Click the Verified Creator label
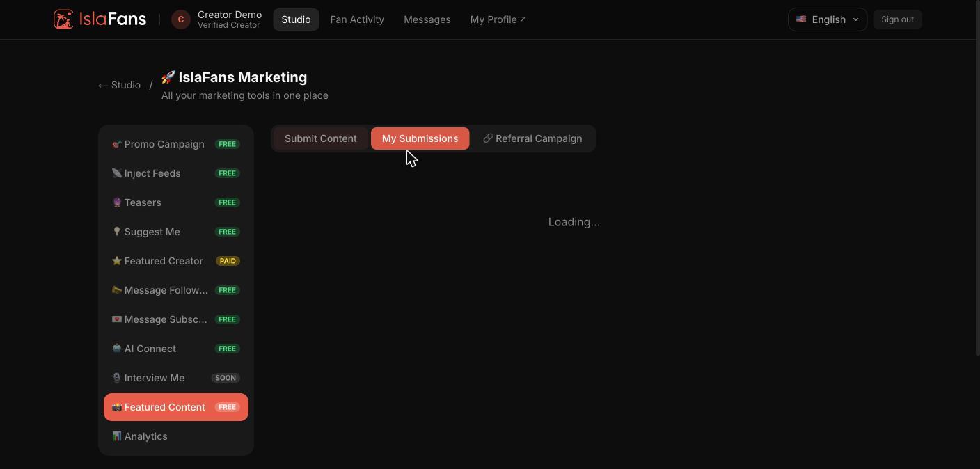 229,25
